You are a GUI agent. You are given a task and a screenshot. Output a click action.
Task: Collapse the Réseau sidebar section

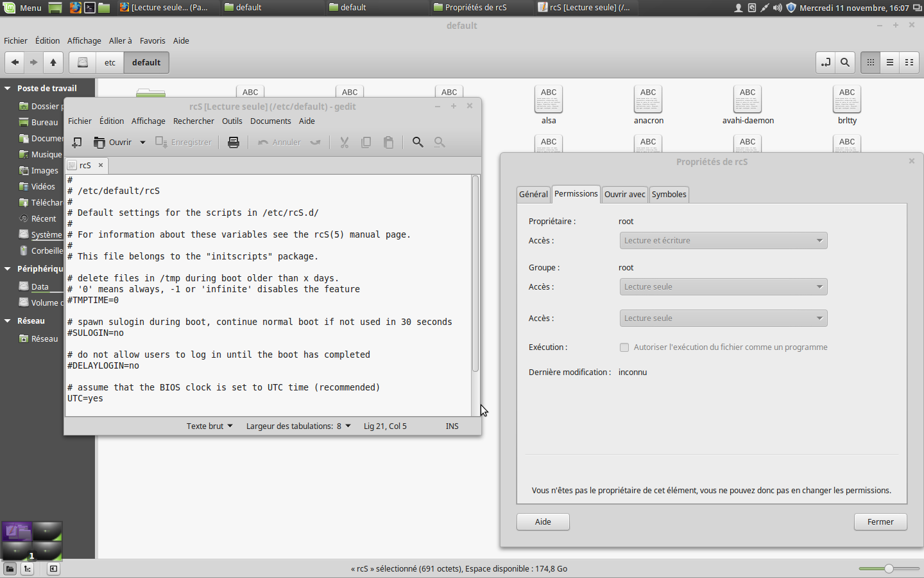[8, 320]
